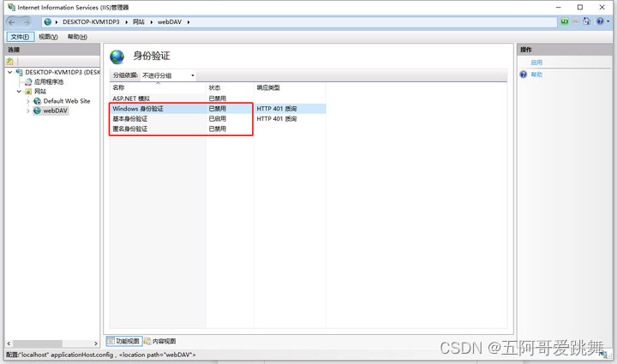This screenshot has height=364, width=617.
Task: Click 已禁用 status of ASP.NET 模拟
Action: point(217,98)
